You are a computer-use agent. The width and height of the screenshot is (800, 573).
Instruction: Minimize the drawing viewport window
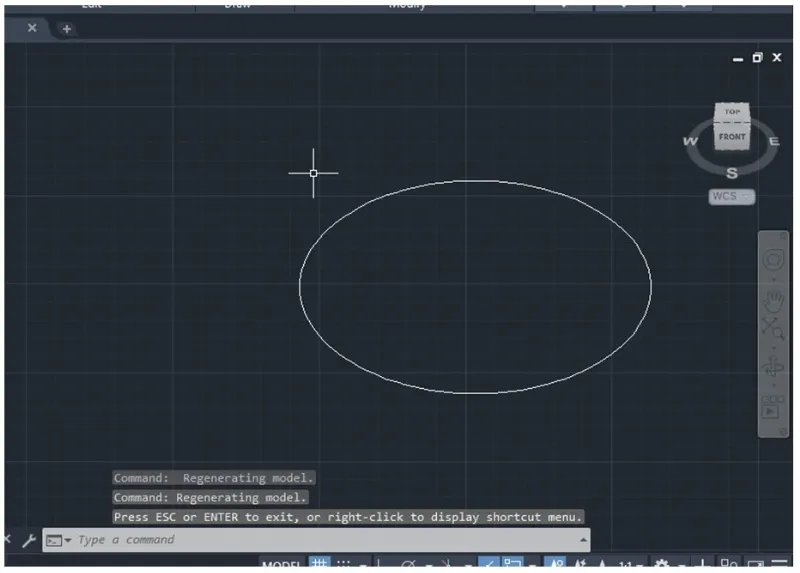coord(738,59)
